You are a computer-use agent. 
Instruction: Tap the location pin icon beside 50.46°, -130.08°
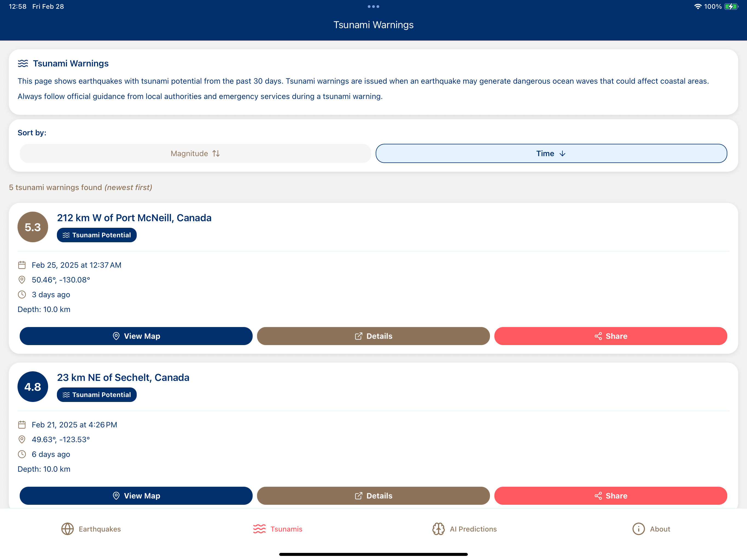coord(22,280)
